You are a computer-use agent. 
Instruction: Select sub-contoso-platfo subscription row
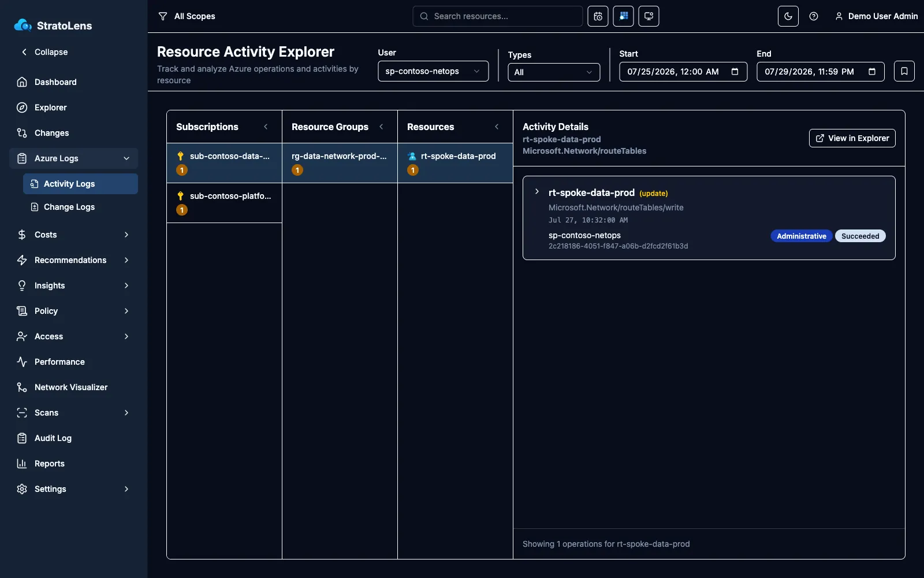coord(224,203)
